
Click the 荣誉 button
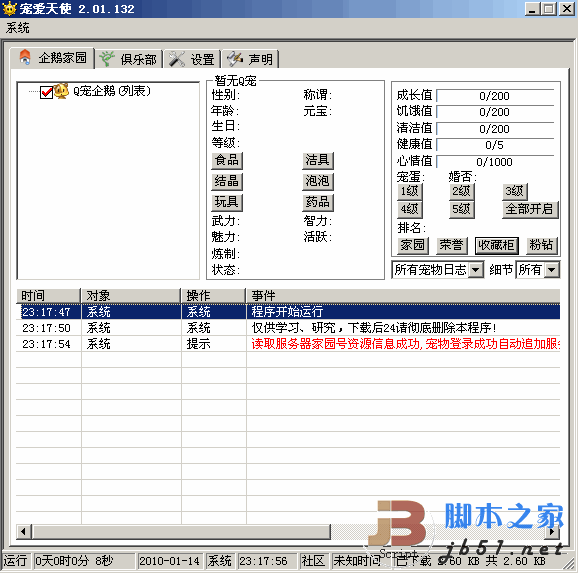pos(452,246)
